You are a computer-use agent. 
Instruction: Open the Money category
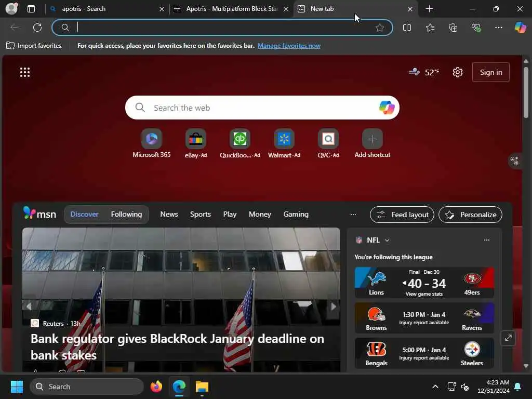click(x=260, y=215)
